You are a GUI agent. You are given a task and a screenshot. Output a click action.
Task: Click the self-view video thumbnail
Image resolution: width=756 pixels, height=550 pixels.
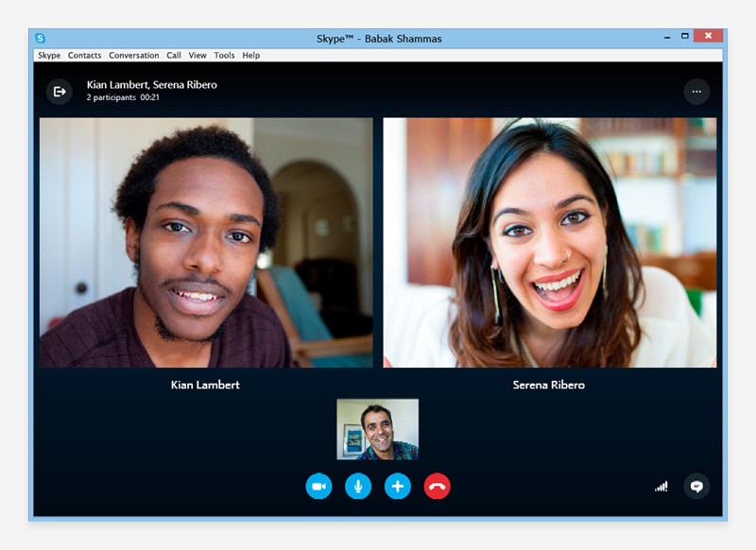[377, 429]
